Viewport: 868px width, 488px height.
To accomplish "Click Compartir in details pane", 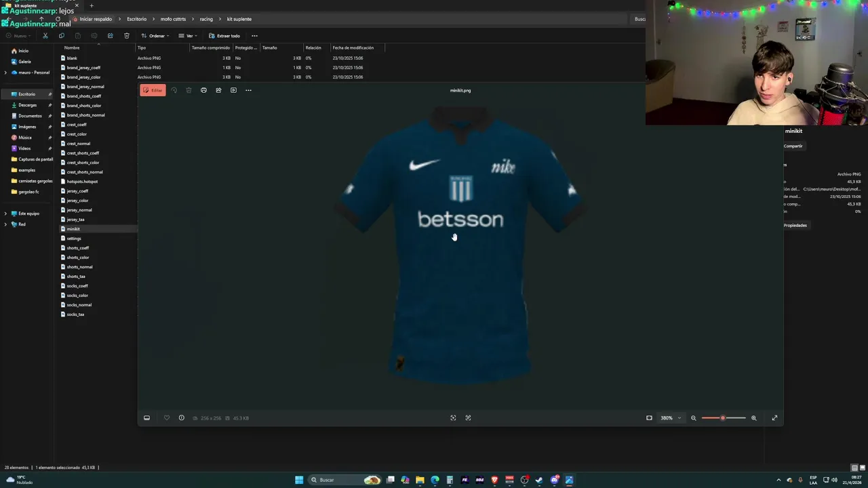I will pyautogui.click(x=793, y=146).
